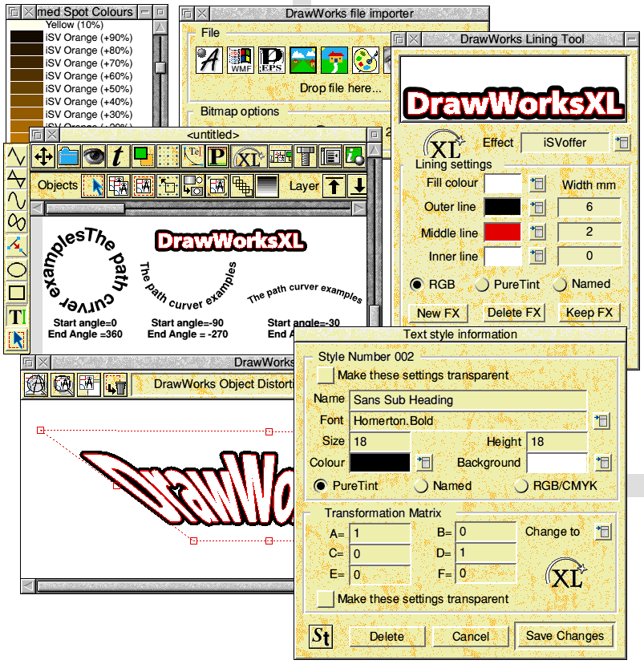Click the paint palette icon in file importer
The height and width of the screenshot is (664, 644).
tap(366, 60)
